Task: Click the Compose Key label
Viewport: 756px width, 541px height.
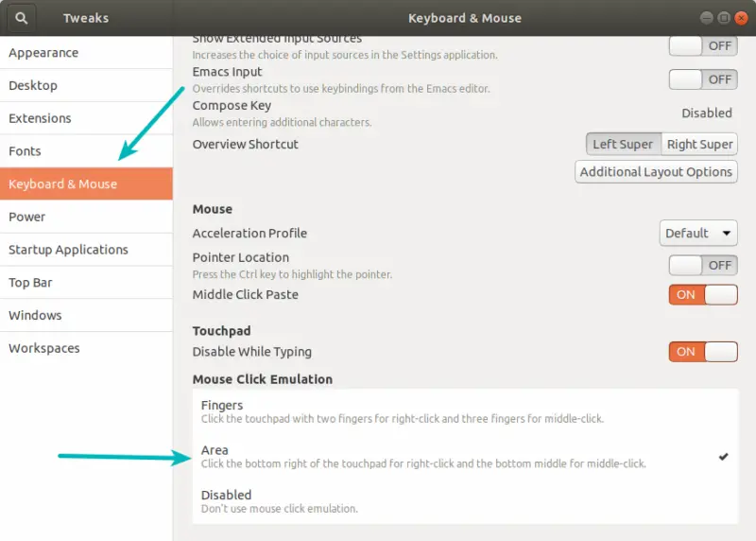Action: click(232, 106)
